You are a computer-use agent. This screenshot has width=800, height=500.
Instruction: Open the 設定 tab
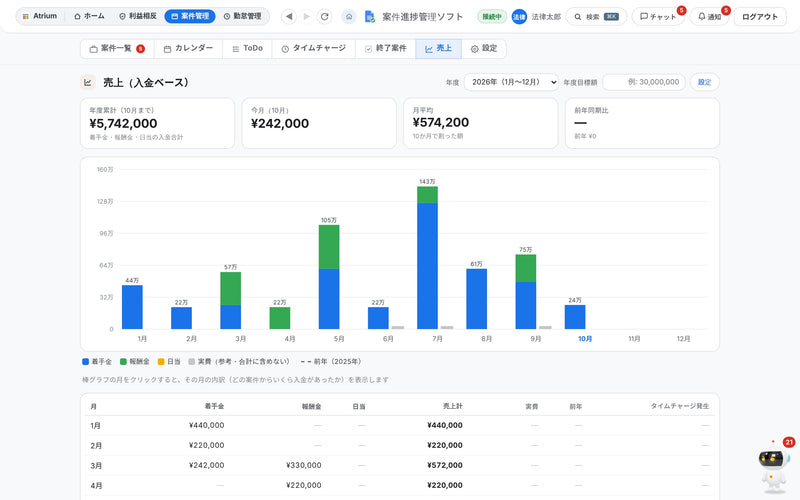click(x=484, y=48)
